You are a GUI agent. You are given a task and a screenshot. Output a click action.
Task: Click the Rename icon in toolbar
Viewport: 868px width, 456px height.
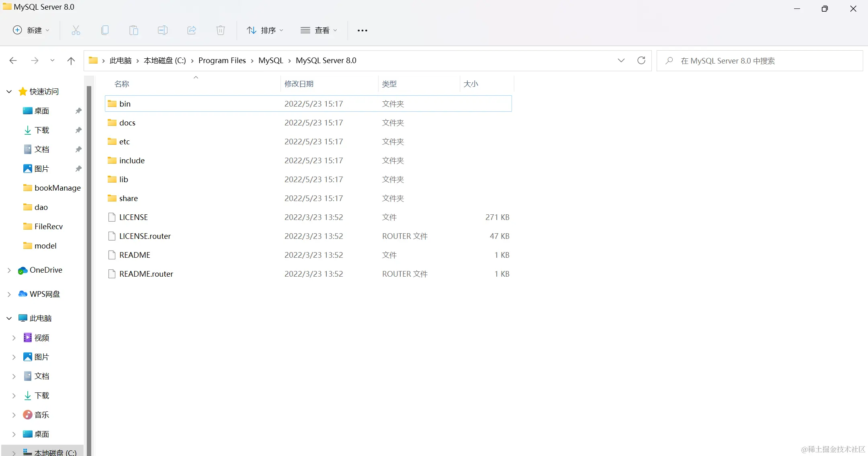(163, 30)
